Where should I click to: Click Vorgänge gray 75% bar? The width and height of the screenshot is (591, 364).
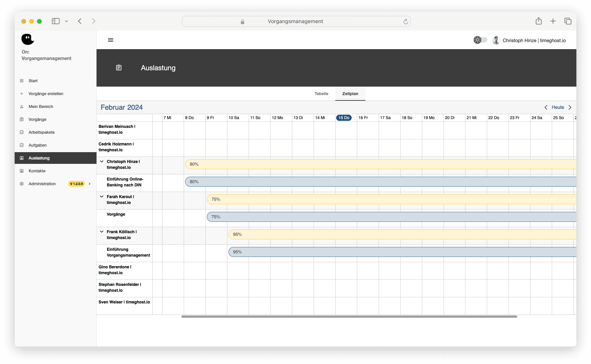pyautogui.click(x=391, y=217)
